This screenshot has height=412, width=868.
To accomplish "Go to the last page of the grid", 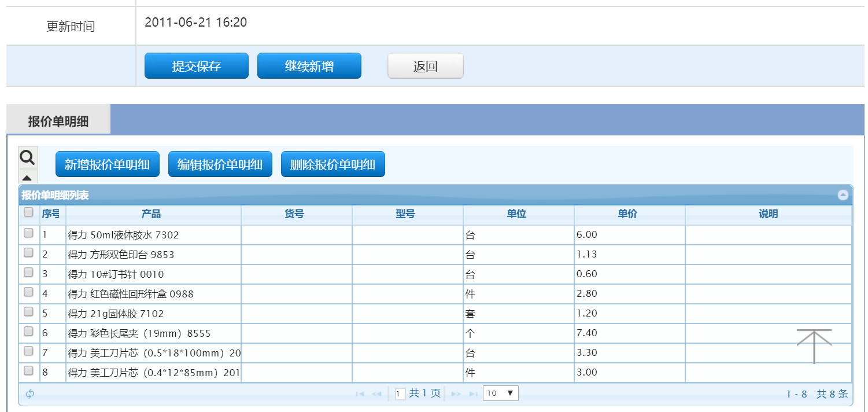I will pos(473,393).
